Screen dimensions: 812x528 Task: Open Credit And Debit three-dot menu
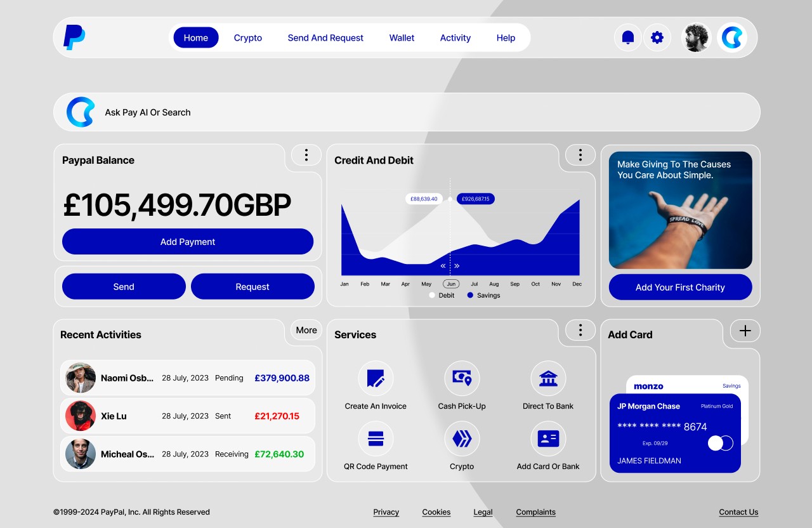point(580,155)
